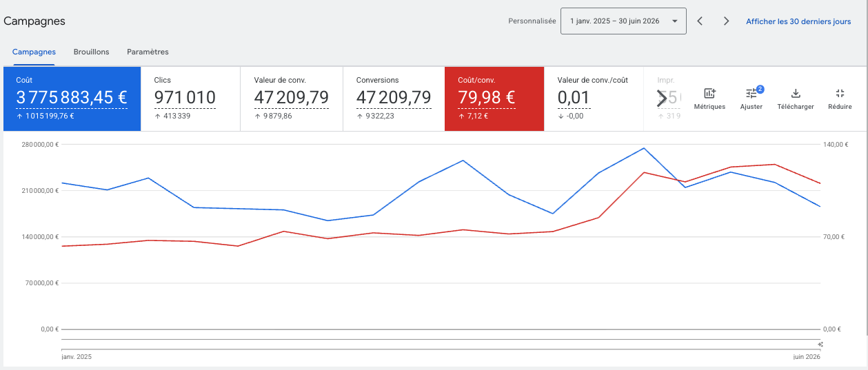Show more metric cards with right chevron
This screenshot has width=868, height=370.
pyautogui.click(x=662, y=99)
